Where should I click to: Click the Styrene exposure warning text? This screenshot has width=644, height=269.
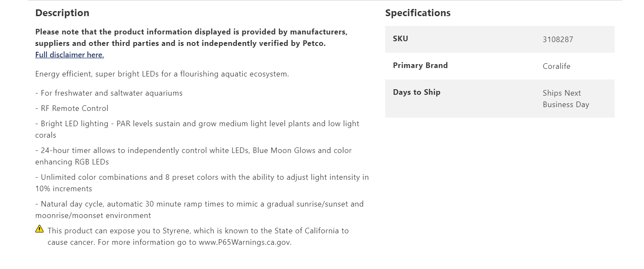[198, 237]
